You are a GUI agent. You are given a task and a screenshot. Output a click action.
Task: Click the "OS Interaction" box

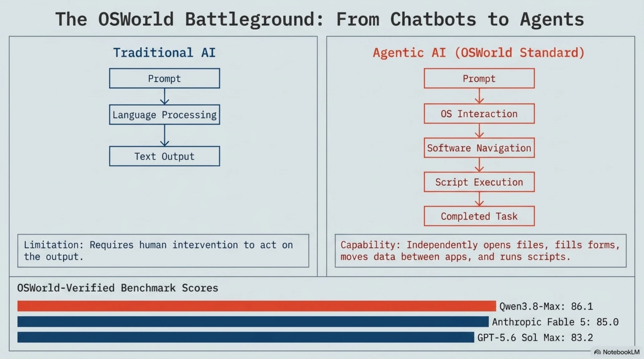[x=479, y=114]
